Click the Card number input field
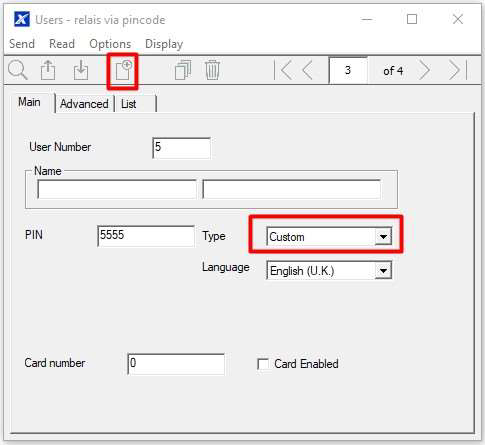The image size is (485, 445). (176, 364)
